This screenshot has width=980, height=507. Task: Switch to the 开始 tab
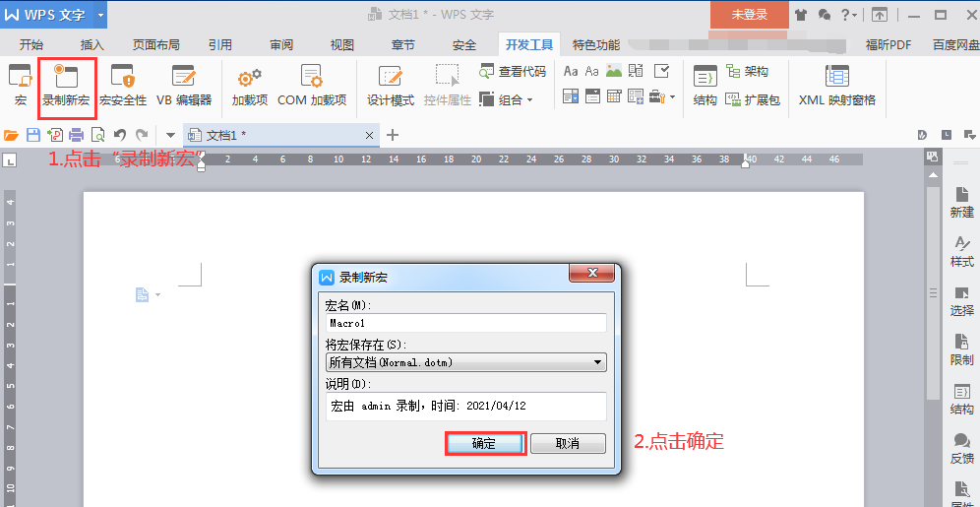[31, 44]
